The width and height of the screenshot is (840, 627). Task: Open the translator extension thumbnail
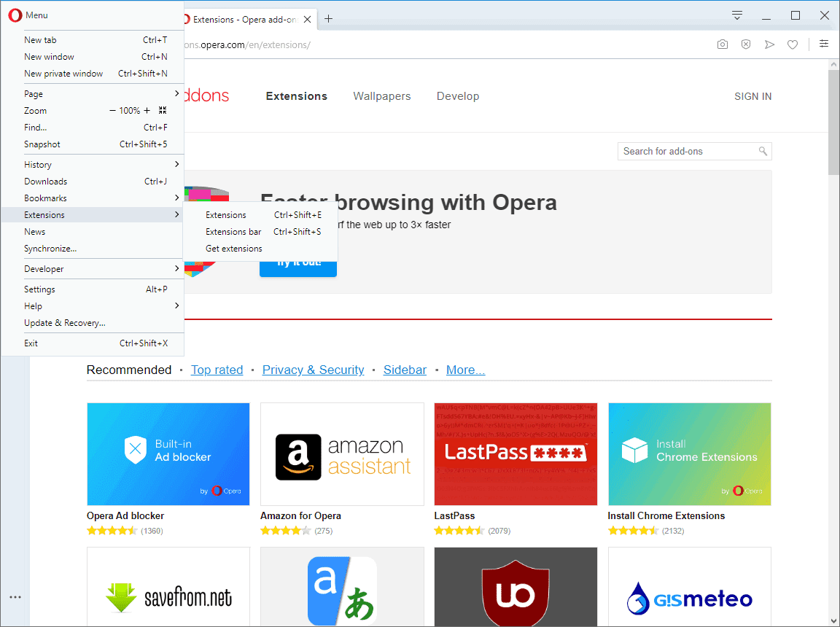click(x=342, y=586)
